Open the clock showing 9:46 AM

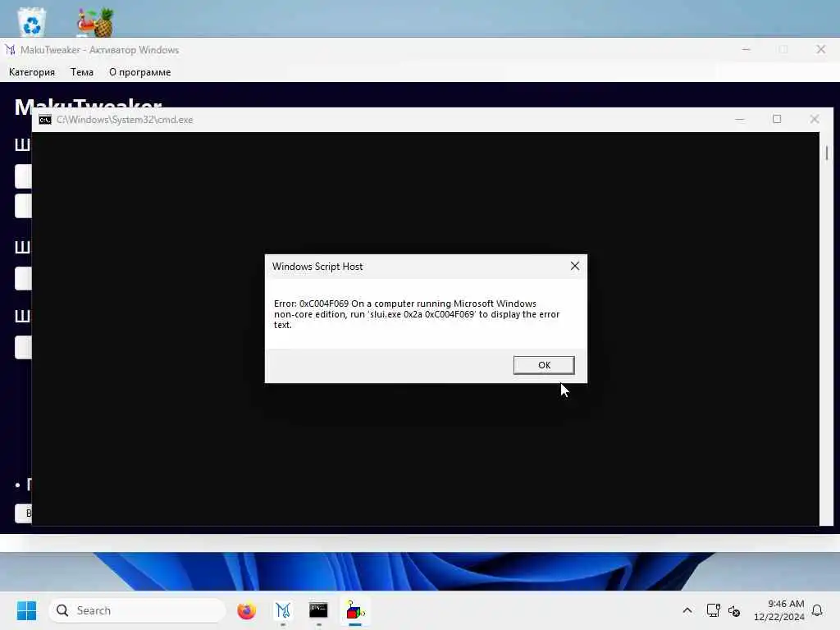coord(779,610)
